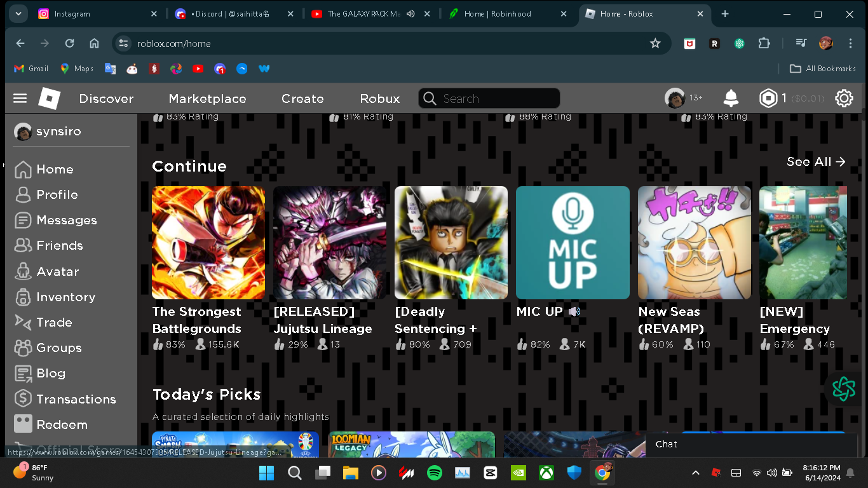The width and height of the screenshot is (868, 488).
Task: Open the Robux balance hexagon icon
Action: click(769, 98)
